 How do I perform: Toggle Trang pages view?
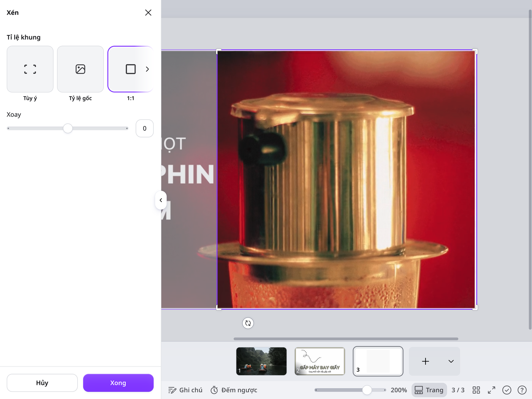point(429,390)
